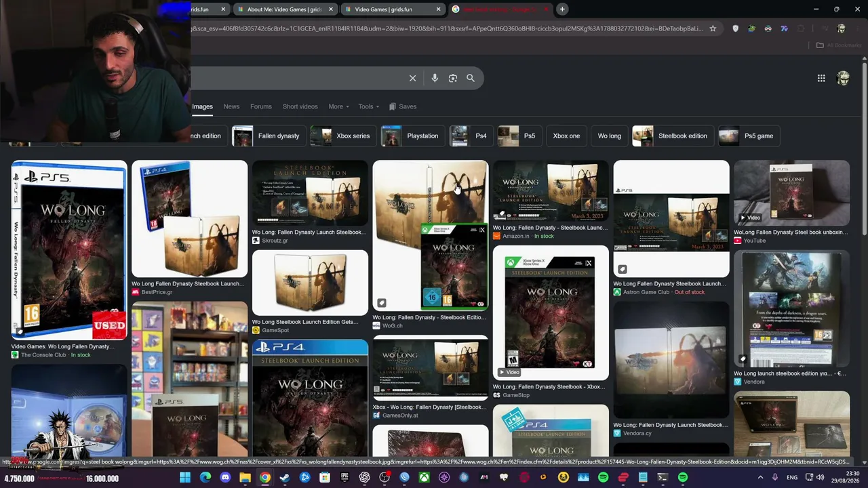This screenshot has height=488, width=868.
Task: Open the Google account avatar menu
Action: [x=843, y=78]
